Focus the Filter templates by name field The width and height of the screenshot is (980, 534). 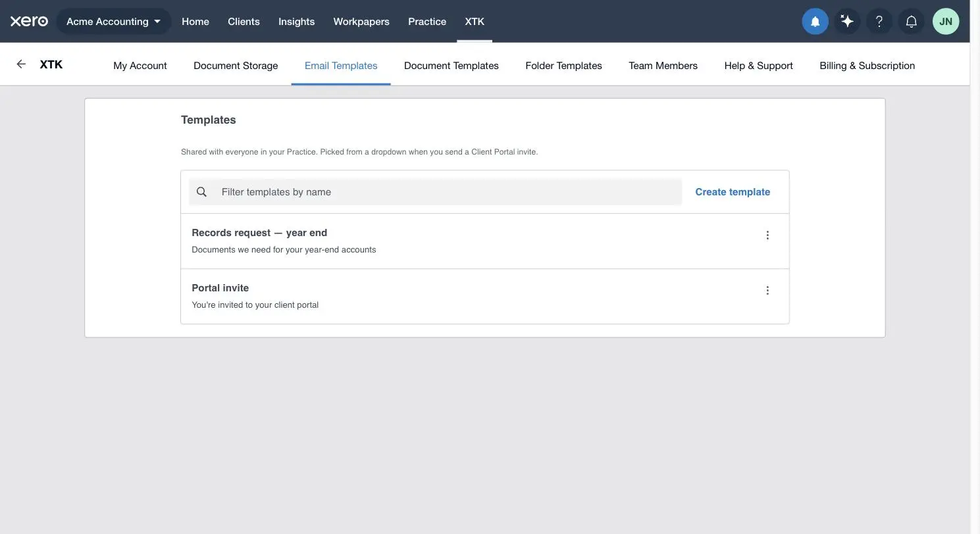point(435,192)
